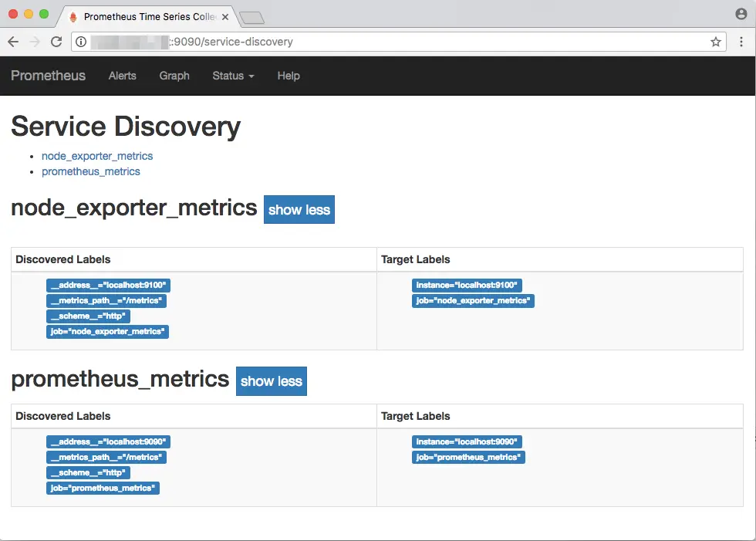Screen dimensions: 756x541
Task: Click __metrics_path__ label under prometheus_metrics
Action: tap(106, 458)
